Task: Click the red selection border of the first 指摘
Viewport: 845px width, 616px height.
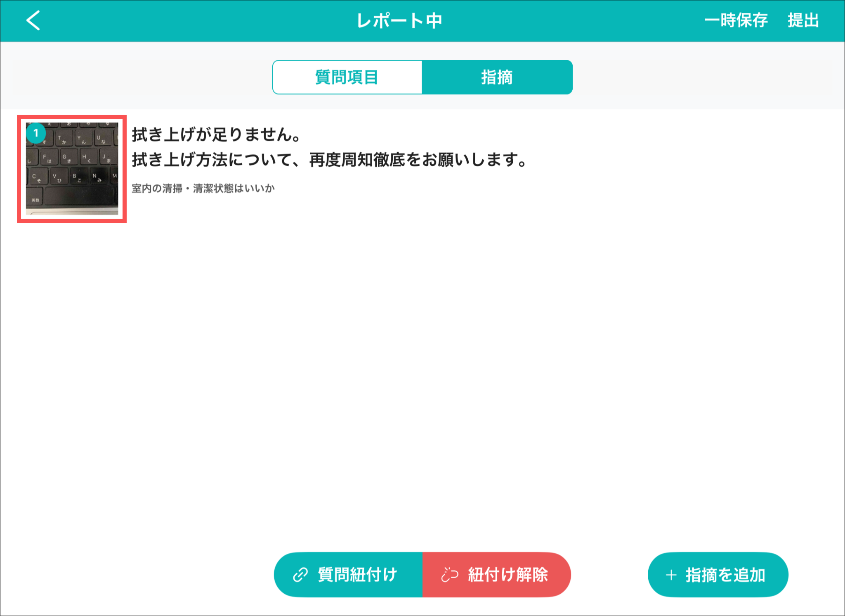Action: point(19,169)
